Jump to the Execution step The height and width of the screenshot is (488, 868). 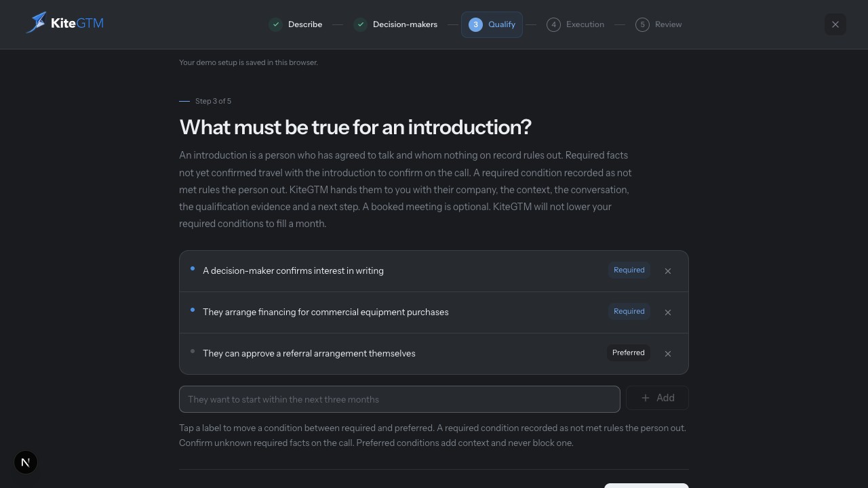tap(575, 24)
